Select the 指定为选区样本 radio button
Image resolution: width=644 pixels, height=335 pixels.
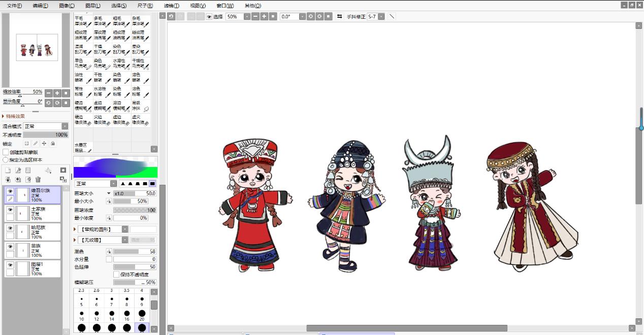pos(6,160)
